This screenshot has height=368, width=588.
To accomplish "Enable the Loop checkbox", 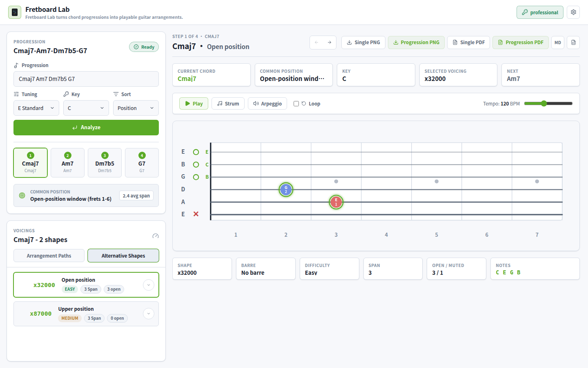I will (x=296, y=104).
